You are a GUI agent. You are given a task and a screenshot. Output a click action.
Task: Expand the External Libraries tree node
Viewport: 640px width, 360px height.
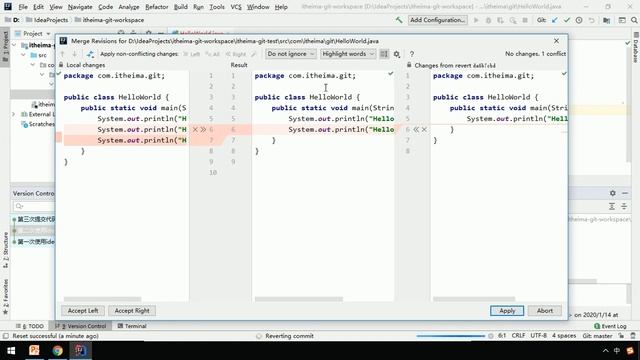point(13,114)
